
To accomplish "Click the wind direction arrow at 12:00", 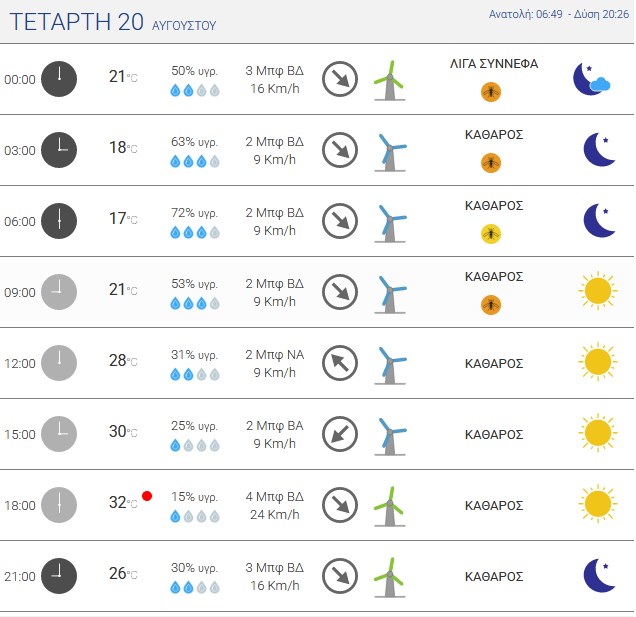I will click(x=340, y=363).
